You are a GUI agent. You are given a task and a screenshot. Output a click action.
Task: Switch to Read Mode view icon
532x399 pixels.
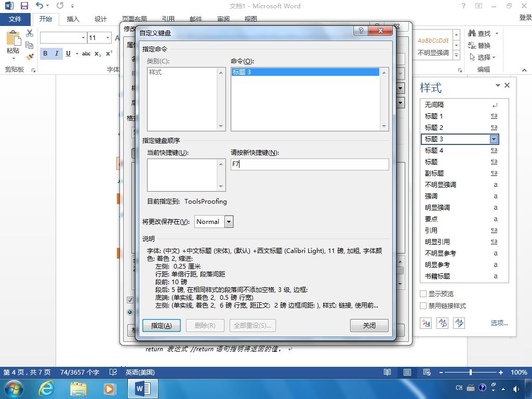coord(387,372)
